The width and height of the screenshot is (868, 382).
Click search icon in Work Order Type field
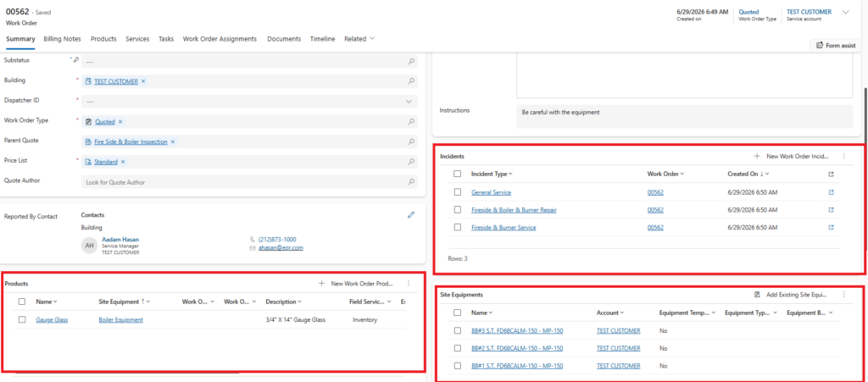tap(411, 122)
